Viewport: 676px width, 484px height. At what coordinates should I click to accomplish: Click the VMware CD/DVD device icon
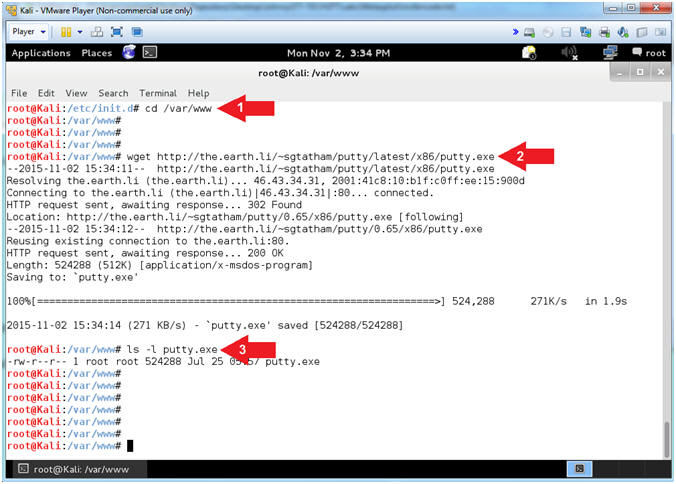(548, 32)
